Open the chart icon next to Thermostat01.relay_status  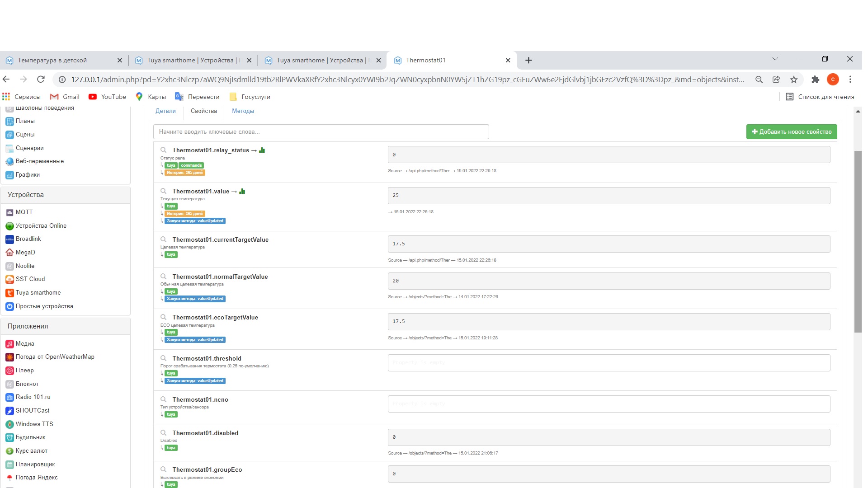[x=262, y=150]
